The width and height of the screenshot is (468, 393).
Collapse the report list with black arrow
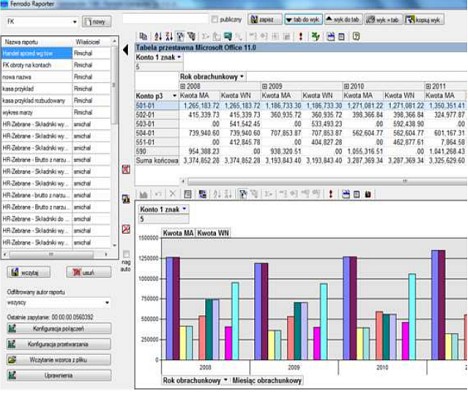126,50
